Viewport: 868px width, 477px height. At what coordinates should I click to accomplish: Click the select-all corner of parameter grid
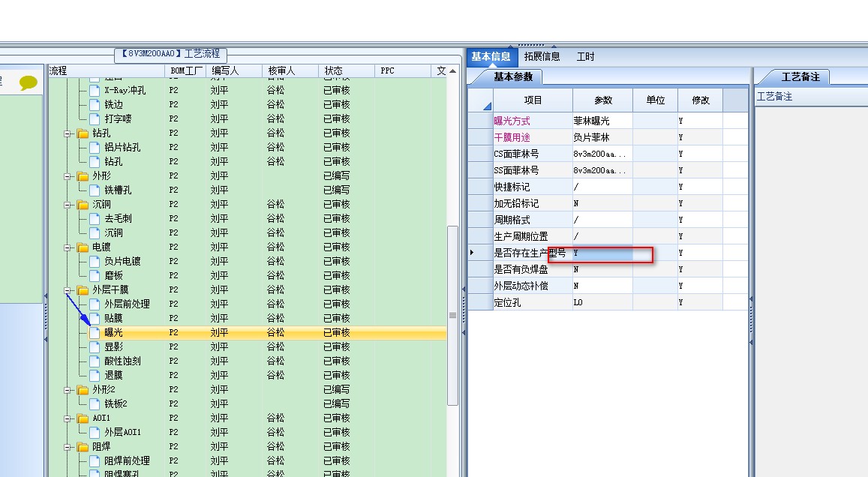point(480,100)
